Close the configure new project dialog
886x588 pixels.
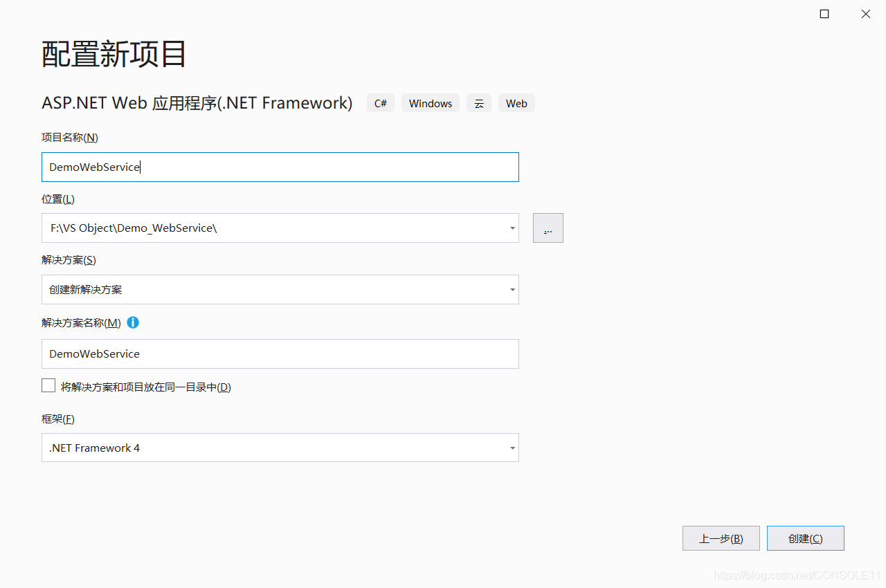click(866, 14)
